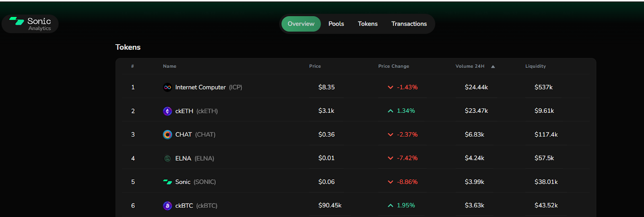Click the Sonic token icon

tap(167, 182)
